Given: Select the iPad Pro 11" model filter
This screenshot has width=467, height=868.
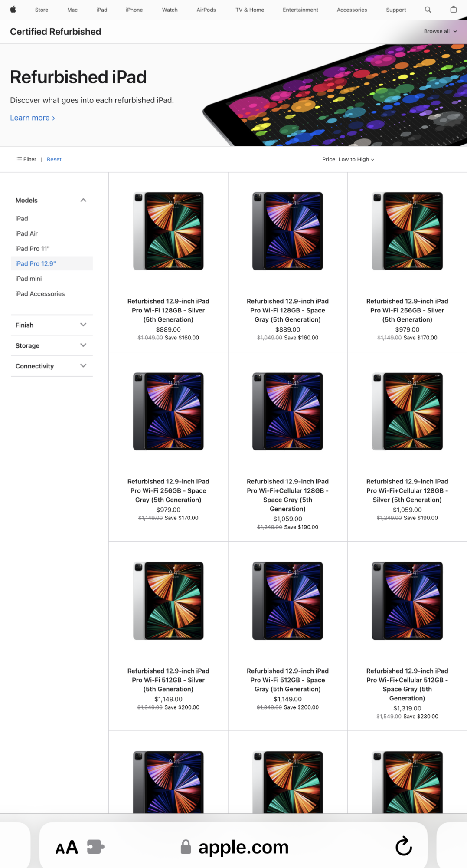Looking at the screenshot, I should click(x=33, y=249).
